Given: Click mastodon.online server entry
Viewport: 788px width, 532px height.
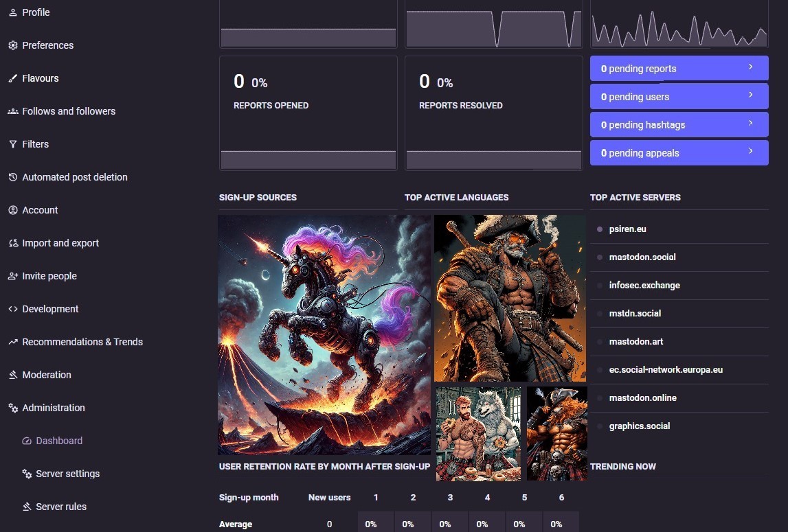Looking at the screenshot, I should [x=643, y=398].
